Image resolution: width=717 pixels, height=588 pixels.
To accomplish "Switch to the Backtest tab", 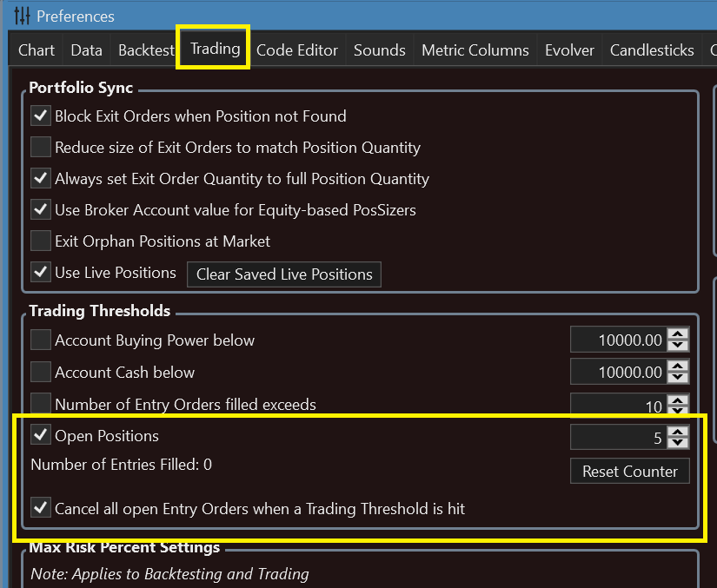I will (146, 50).
